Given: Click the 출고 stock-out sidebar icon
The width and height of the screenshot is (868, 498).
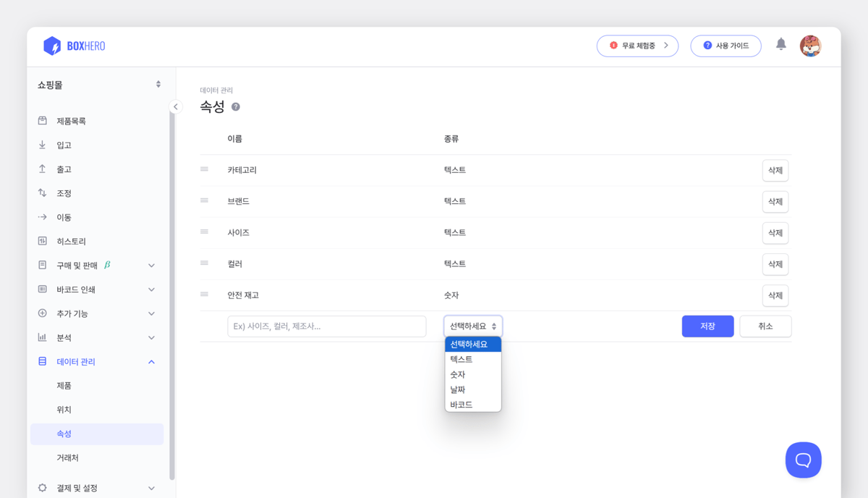Looking at the screenshot, I should [42, 169].
